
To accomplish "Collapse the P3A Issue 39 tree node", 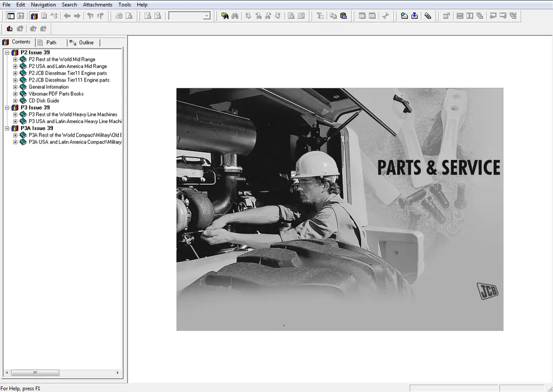I will pos(7,129).
